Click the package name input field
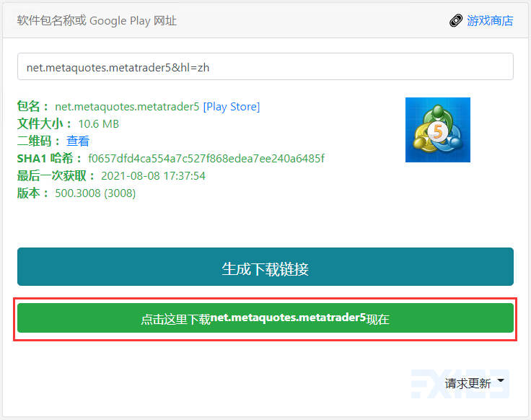The image size is (531, 420). coord(265,66)
